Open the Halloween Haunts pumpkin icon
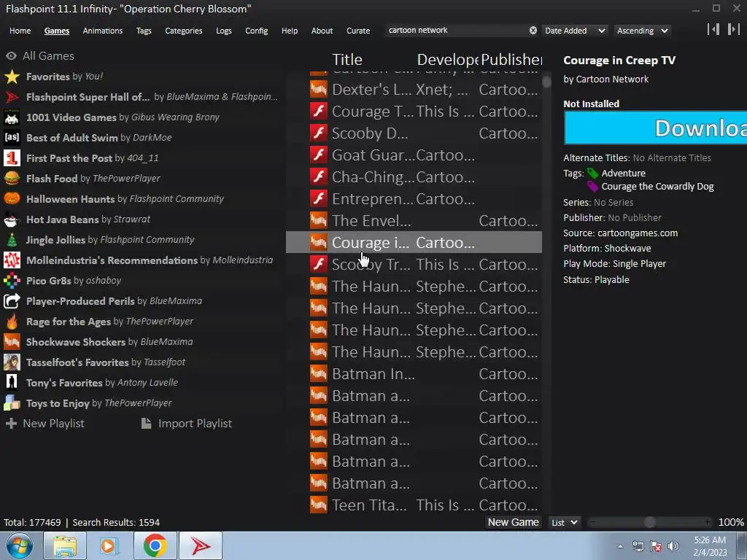This screenshot has width=747, height=560. coord(12,199)
